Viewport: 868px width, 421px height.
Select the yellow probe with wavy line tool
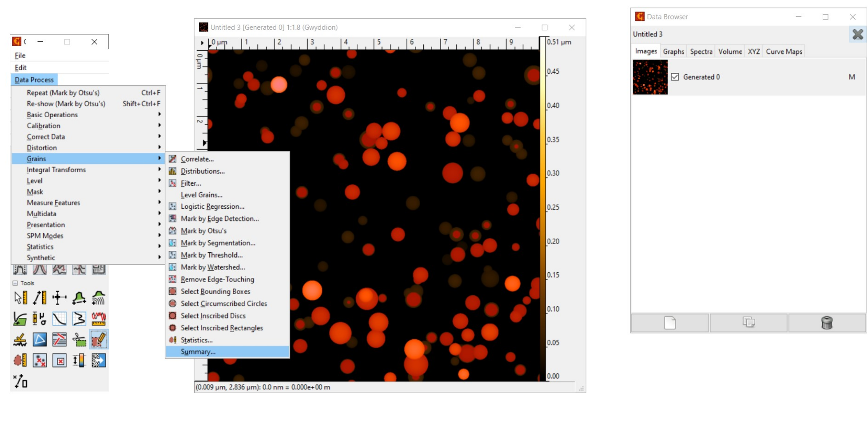click(x=20, y=339)
